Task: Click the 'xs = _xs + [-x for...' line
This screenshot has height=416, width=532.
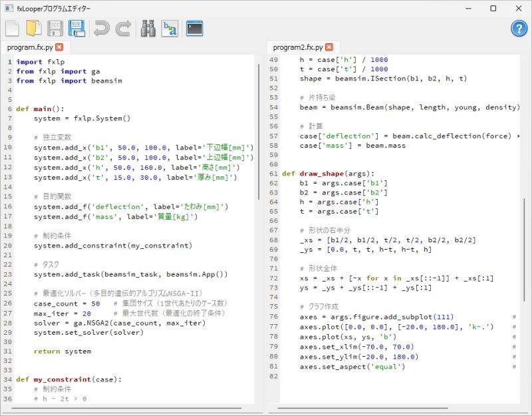Action: (396, 278)
